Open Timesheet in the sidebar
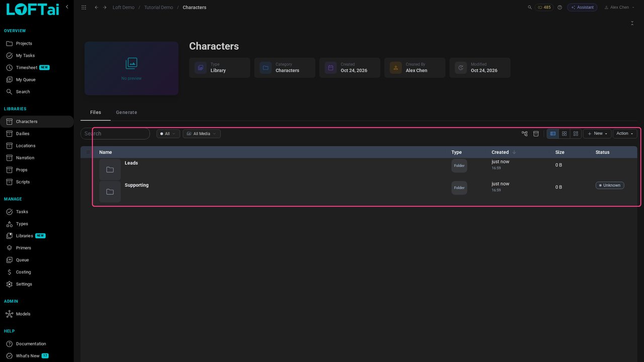The height and width of the screenshot is (362, 644). (x=27, y=67)
